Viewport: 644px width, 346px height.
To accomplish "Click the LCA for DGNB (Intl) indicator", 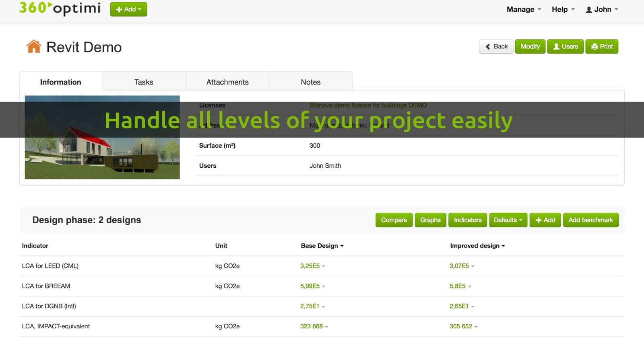I will coord(49,306).
